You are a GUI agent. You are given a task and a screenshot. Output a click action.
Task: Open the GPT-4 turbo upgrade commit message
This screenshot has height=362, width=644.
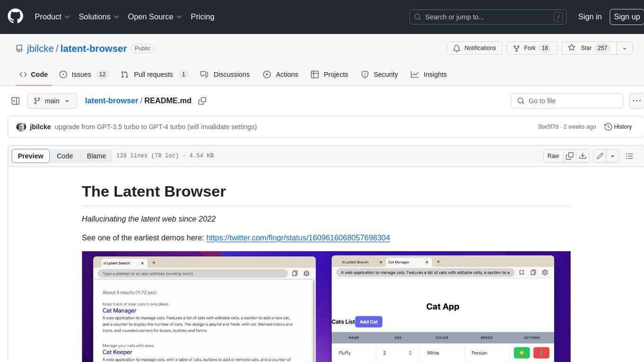(156, 127)
